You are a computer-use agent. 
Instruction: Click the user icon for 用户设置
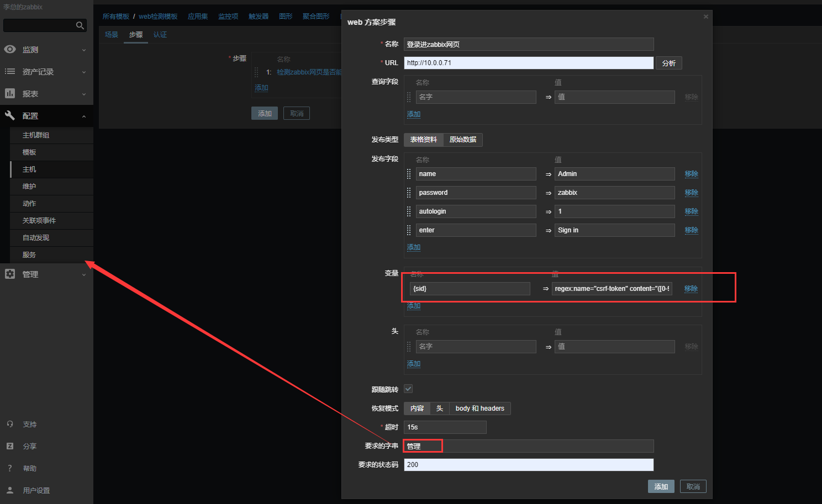10,490
